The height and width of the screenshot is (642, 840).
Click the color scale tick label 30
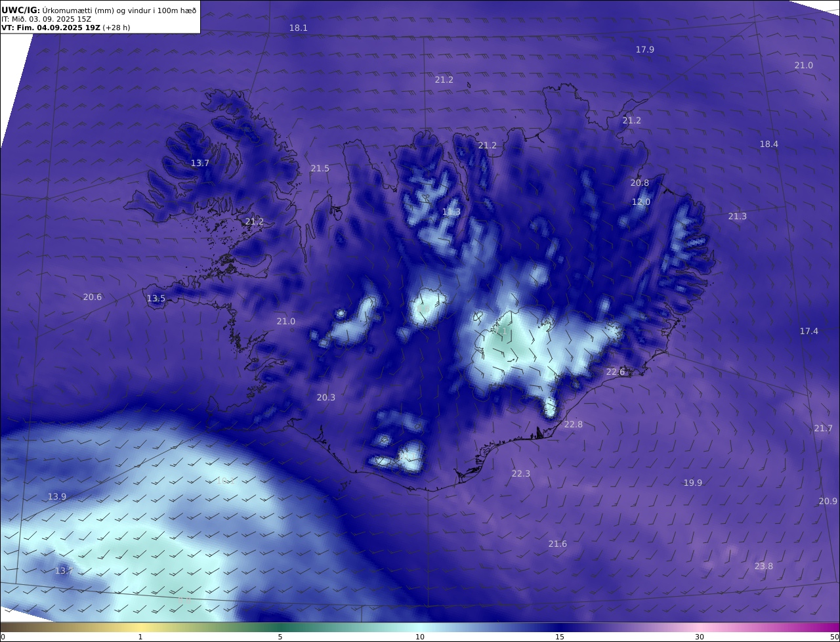click(x=700, y=637)
